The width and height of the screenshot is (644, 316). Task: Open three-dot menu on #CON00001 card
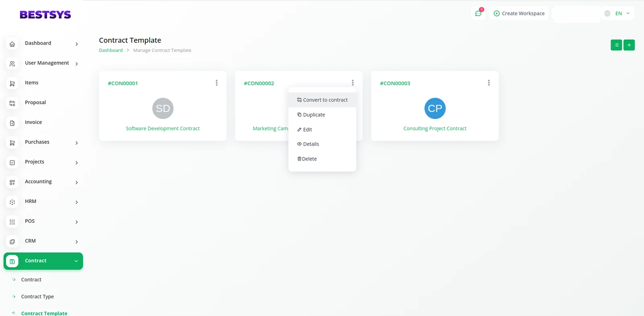217,83
